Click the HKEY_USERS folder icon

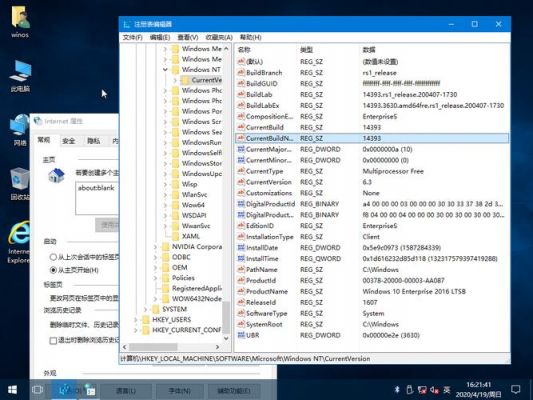[x=146, y=319]
